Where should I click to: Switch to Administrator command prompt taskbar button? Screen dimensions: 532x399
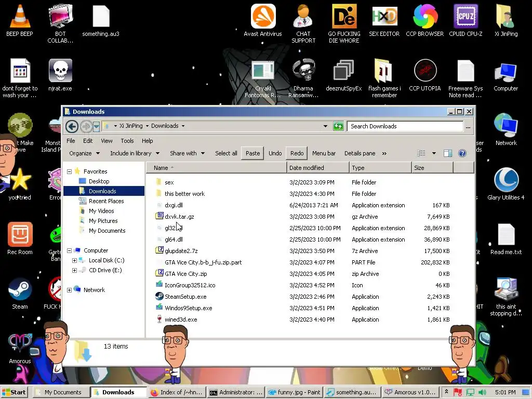point(236,393)
